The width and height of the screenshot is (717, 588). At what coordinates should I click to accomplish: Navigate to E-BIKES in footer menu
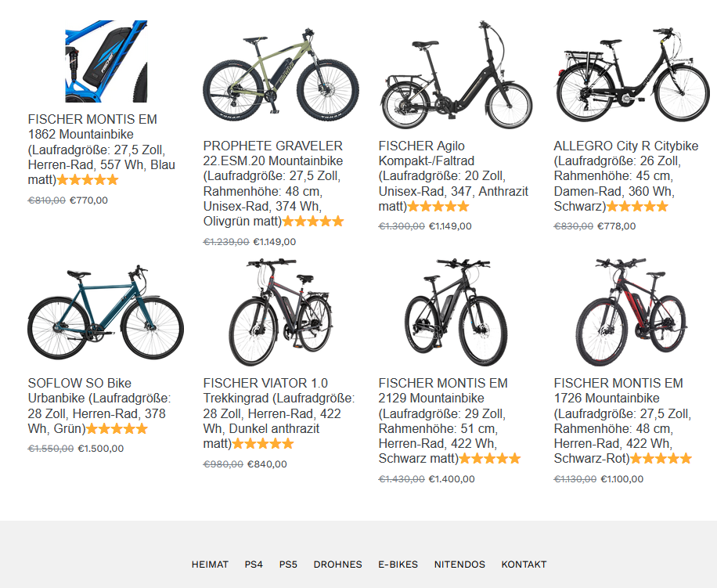pos(398,565)
